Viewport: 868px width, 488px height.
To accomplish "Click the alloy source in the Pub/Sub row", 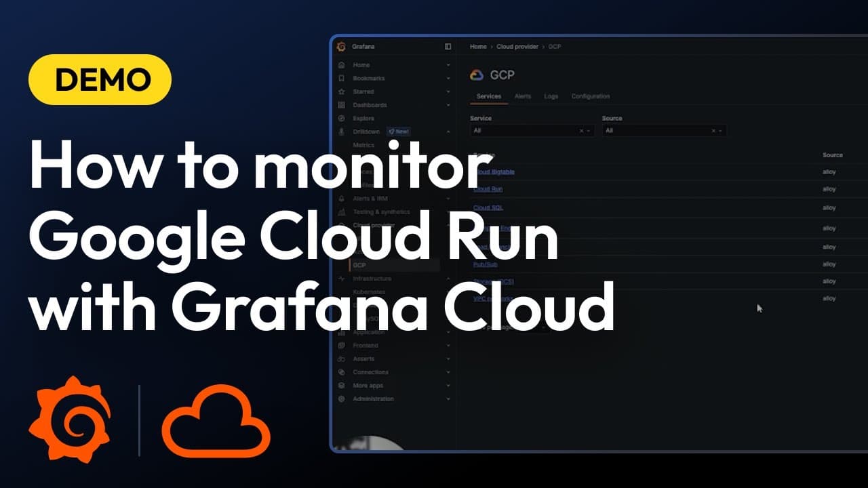I will [x=829, y=264].
